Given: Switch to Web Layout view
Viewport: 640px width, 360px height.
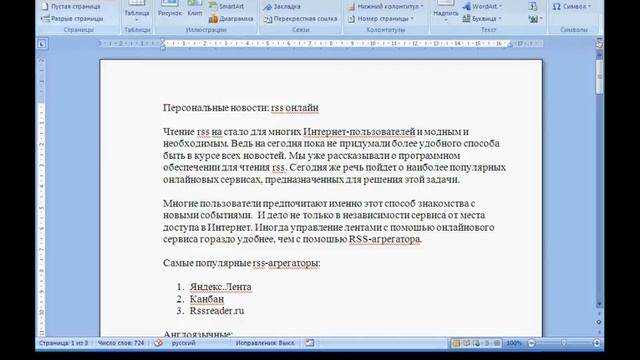Looking at the screenshot, I should tap(476, 343).
